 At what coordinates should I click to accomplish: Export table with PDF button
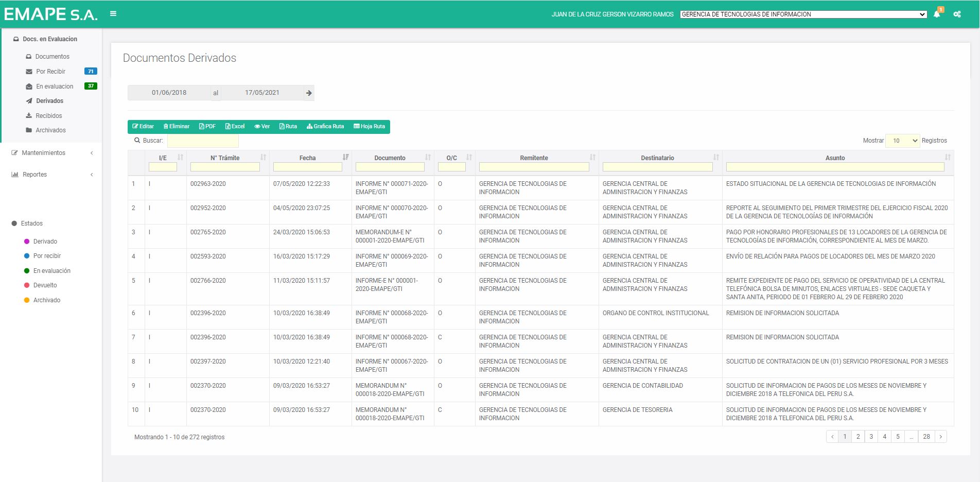207,127
